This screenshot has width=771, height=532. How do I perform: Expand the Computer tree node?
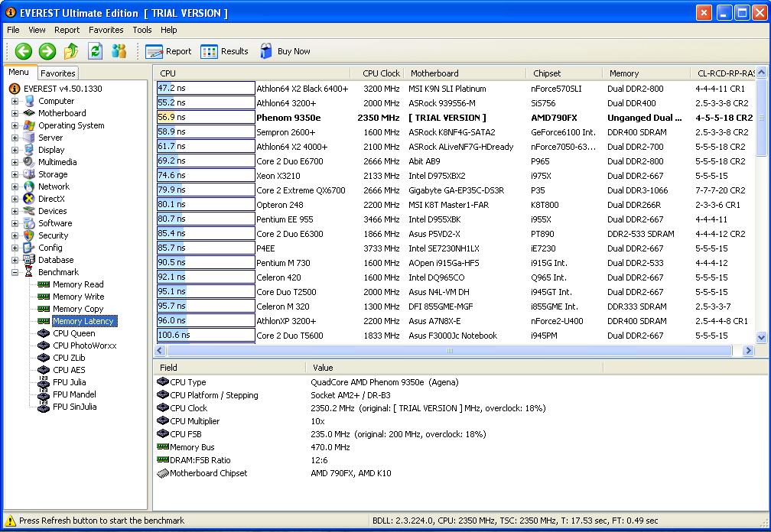pos(15,101)
